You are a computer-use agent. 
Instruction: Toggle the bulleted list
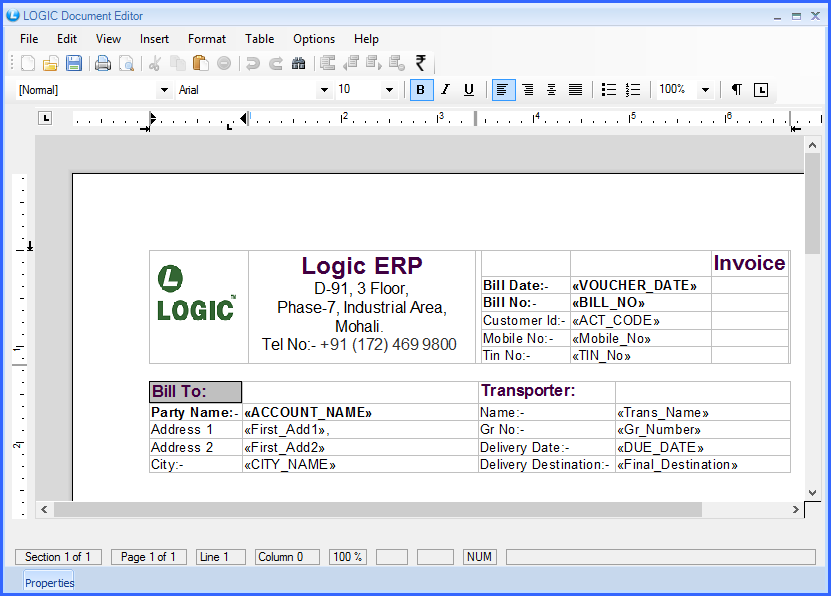pyautogui.click(x=609, y=90)
